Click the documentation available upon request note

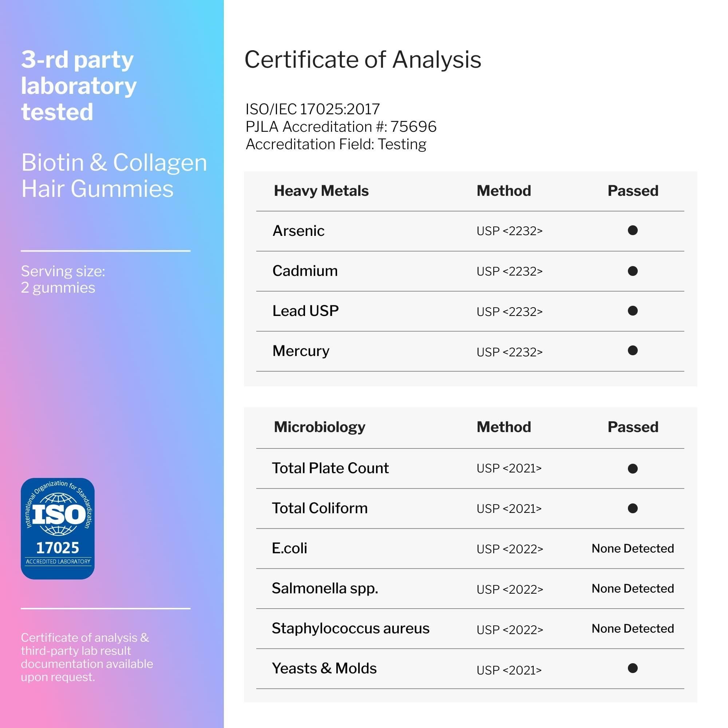pos(87,657)
